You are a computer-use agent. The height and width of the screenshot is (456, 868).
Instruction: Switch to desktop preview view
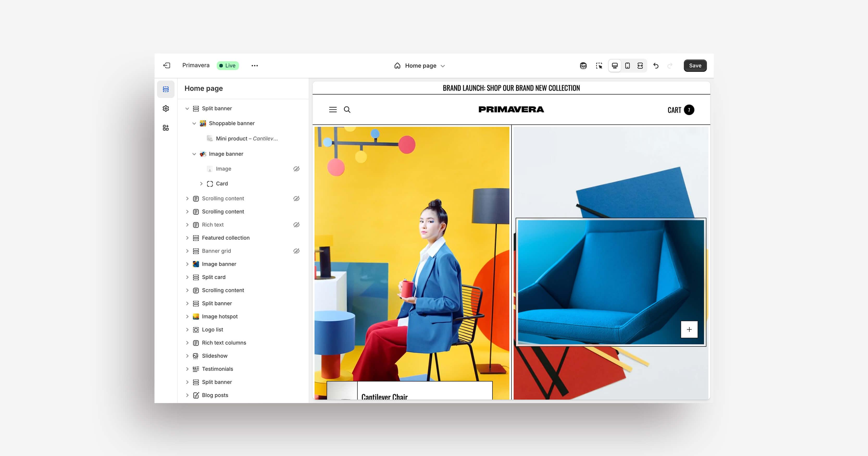tap(615, 66)
